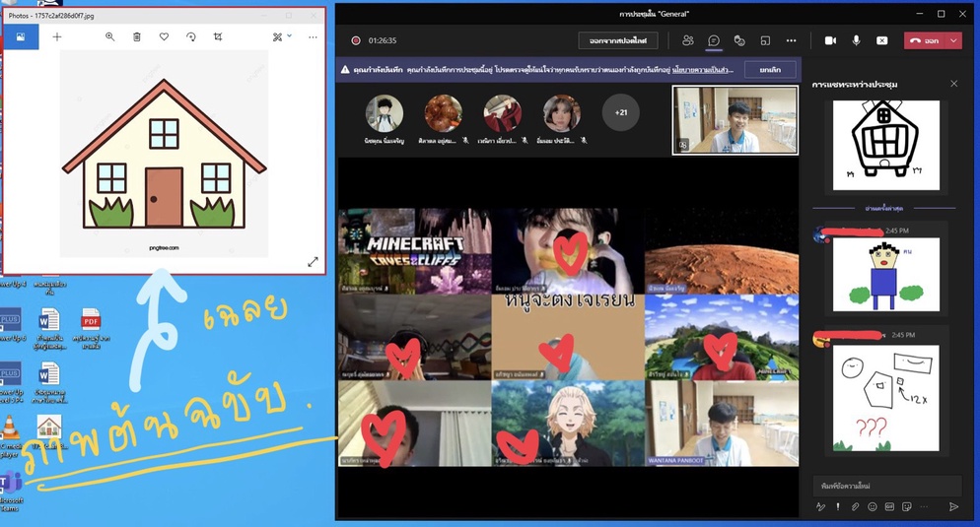Select the spotlighted presenter video thumbnail
The height and width of the screenshot is (527, 980).
click(x=735, y=120)
